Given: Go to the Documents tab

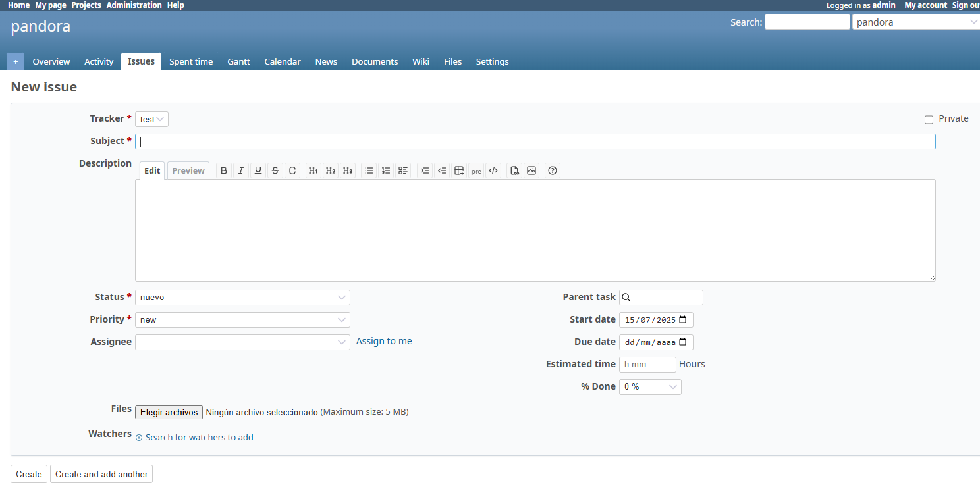Looking at the screenshot, I should point(375,61).
